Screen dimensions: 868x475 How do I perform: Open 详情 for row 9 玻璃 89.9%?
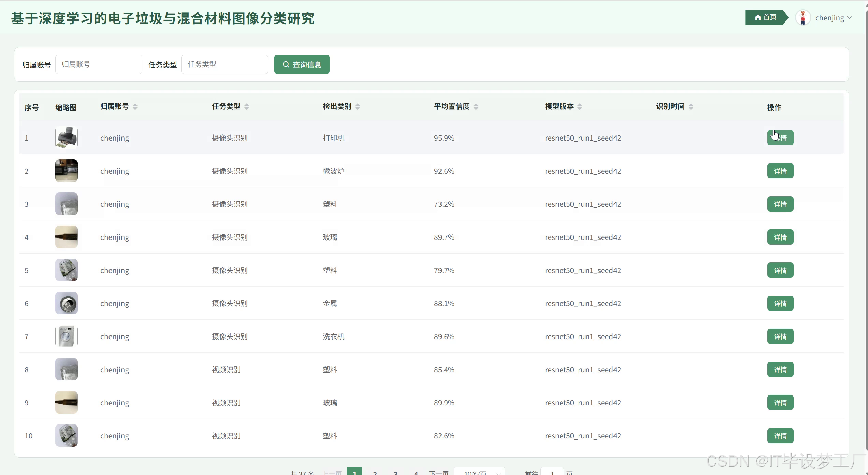pyautogui.click(x=780, y=403)
